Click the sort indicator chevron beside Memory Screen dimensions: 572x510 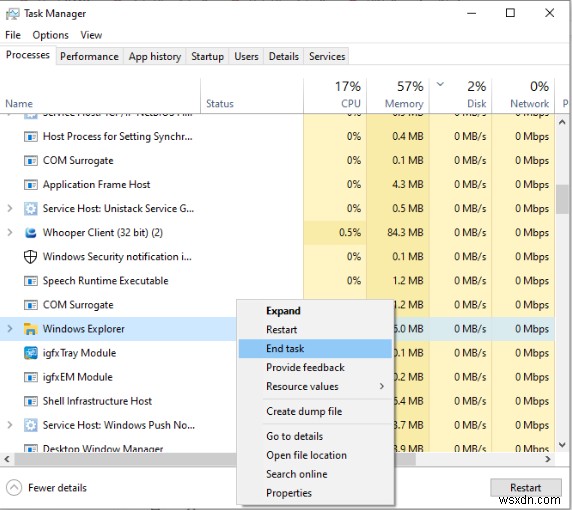(x=440, y=85)
